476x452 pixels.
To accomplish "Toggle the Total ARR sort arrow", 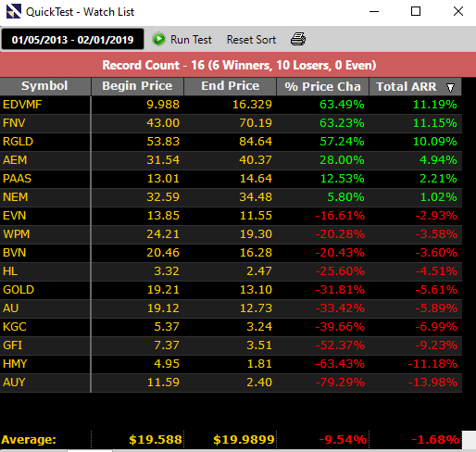I will [451, 87].
